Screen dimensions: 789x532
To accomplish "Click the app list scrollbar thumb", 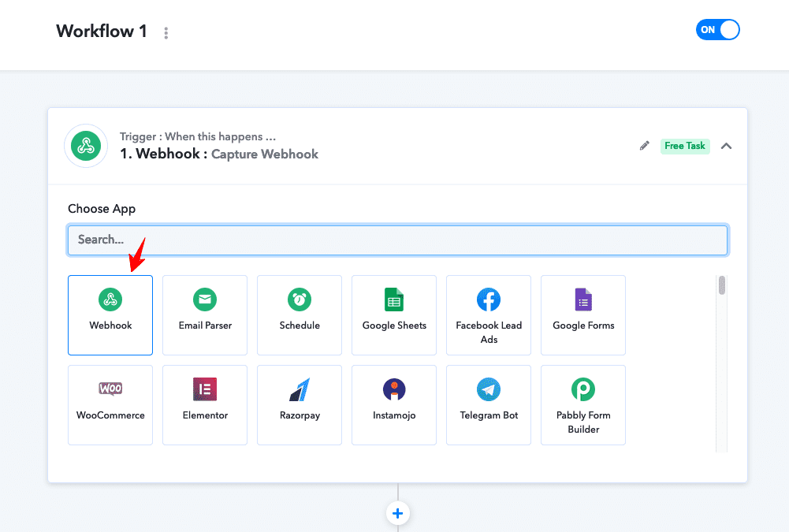I will (x=722, y=285).
